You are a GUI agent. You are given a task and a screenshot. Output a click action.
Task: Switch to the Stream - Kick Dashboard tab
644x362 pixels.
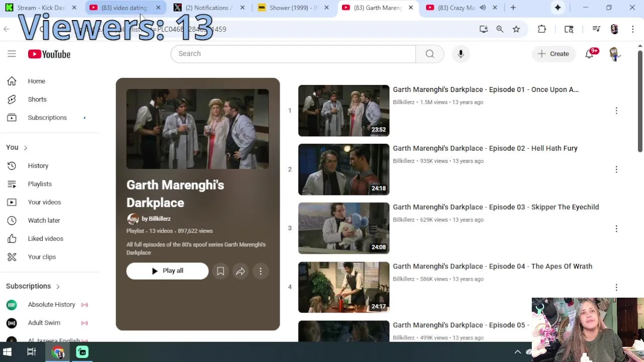pyautogui.click(x=41, y=8)
